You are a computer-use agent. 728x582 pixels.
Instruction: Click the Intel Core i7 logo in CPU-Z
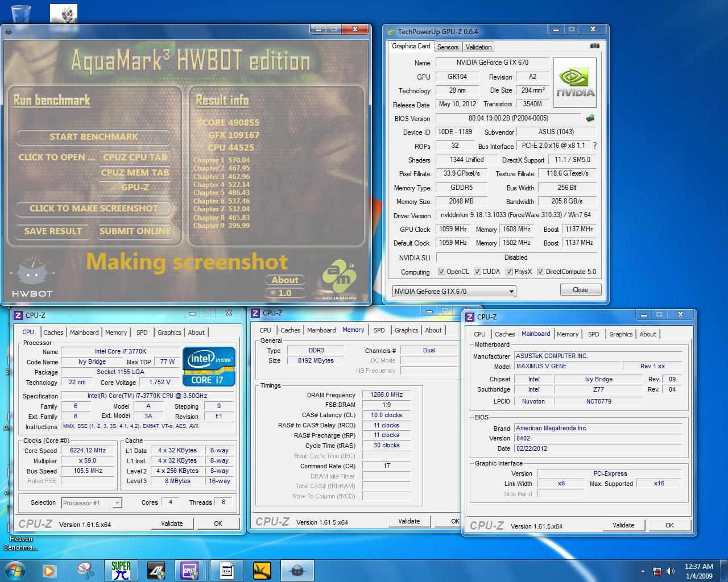click(209, 367)
